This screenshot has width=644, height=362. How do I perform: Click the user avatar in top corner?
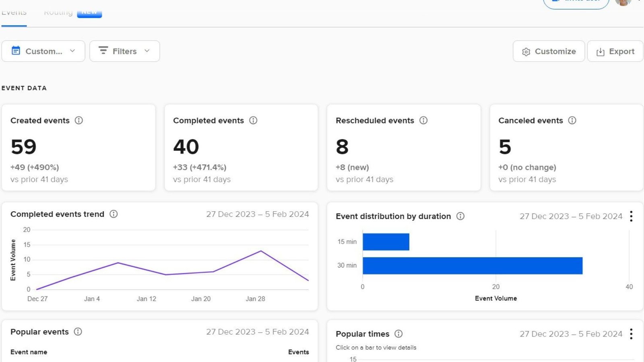(x=623, y=2)
